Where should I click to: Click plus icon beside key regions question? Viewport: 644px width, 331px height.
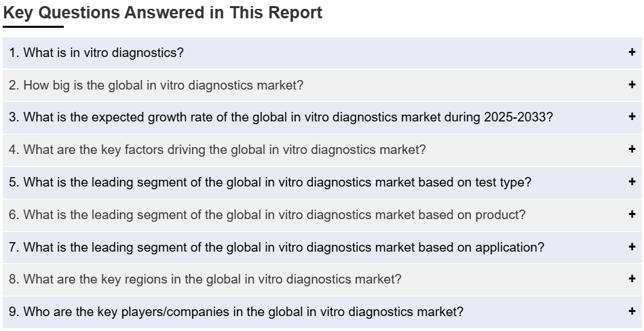tap(632, 279)
